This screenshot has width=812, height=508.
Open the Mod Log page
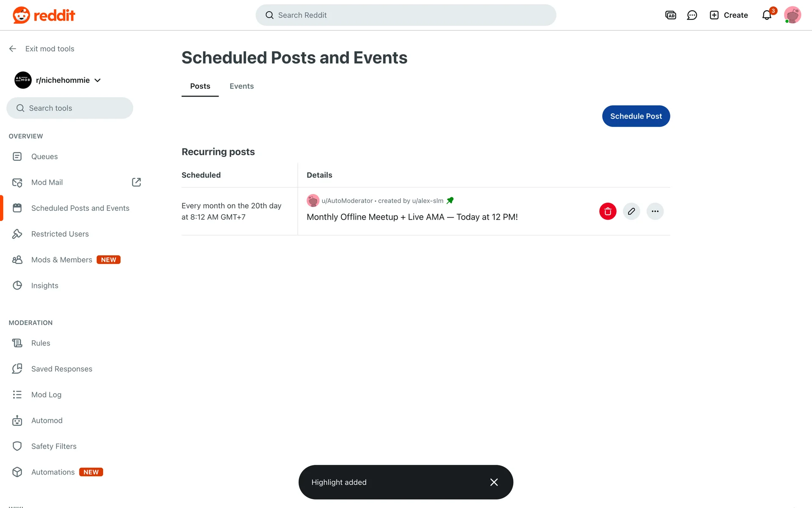(x=46, y=395)
